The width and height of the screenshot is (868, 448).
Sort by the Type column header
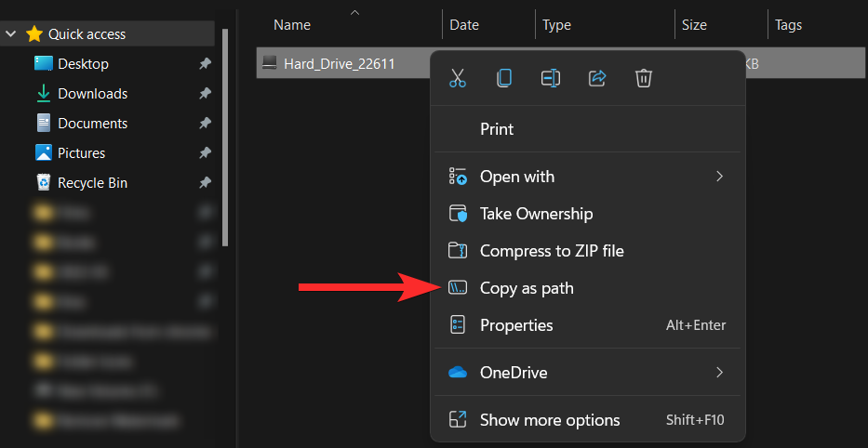556,25
